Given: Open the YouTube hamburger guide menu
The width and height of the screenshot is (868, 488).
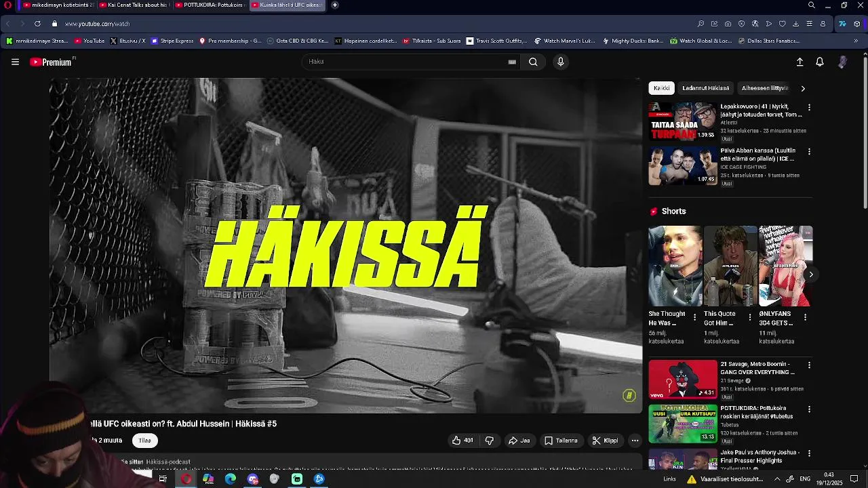Looking at the screenshot, I should [x=15, y=62].
